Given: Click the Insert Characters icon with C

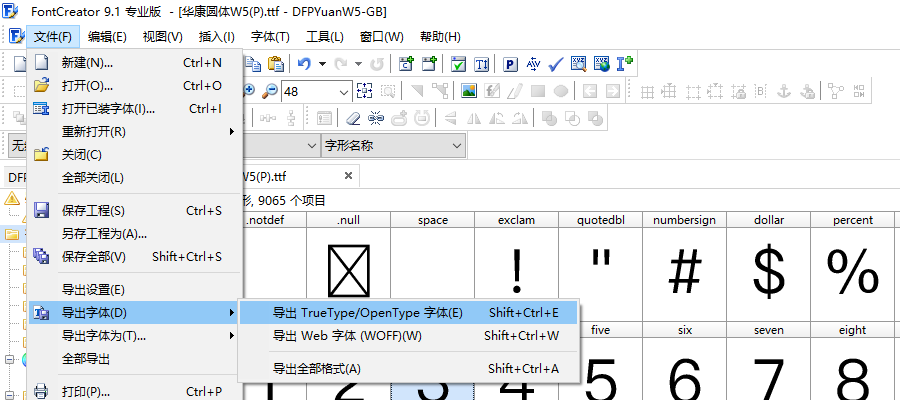Looking at the screenshot, I should tap(407, 64).
